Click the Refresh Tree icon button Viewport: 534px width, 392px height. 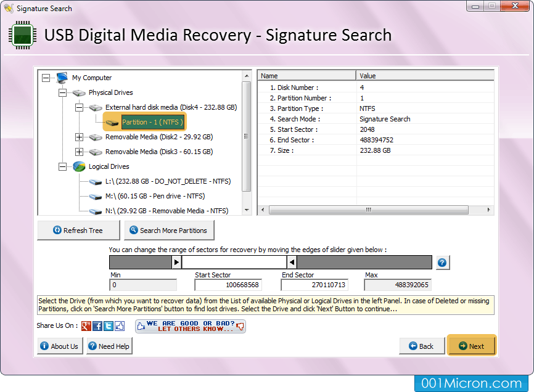coord(58,230)
